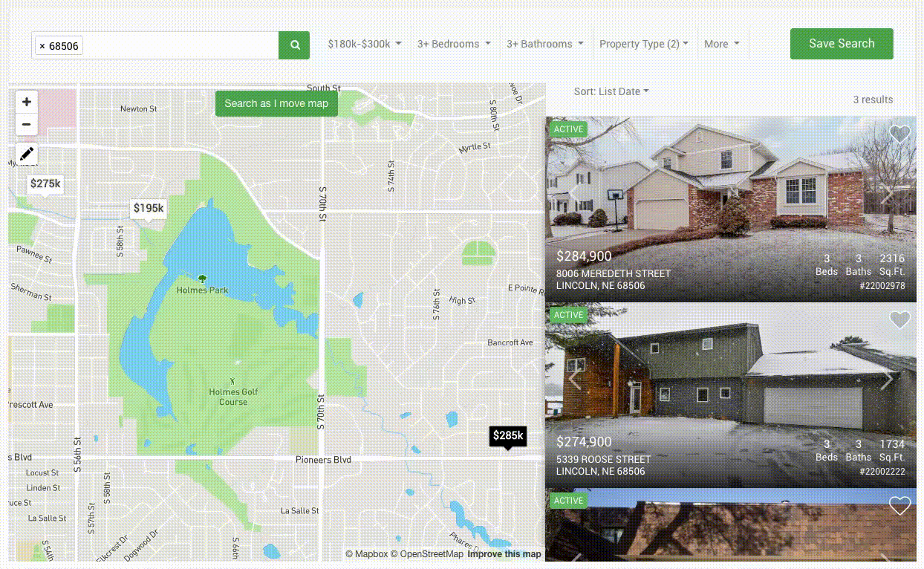Click the Save Search button
The height and width of the screenshot is (569, 924).
tap(842, 44)
